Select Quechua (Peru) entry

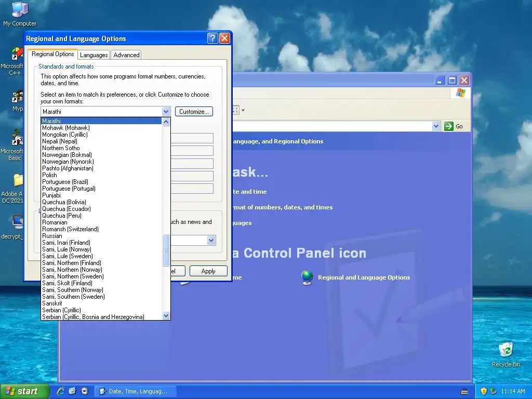click(101, 216)
